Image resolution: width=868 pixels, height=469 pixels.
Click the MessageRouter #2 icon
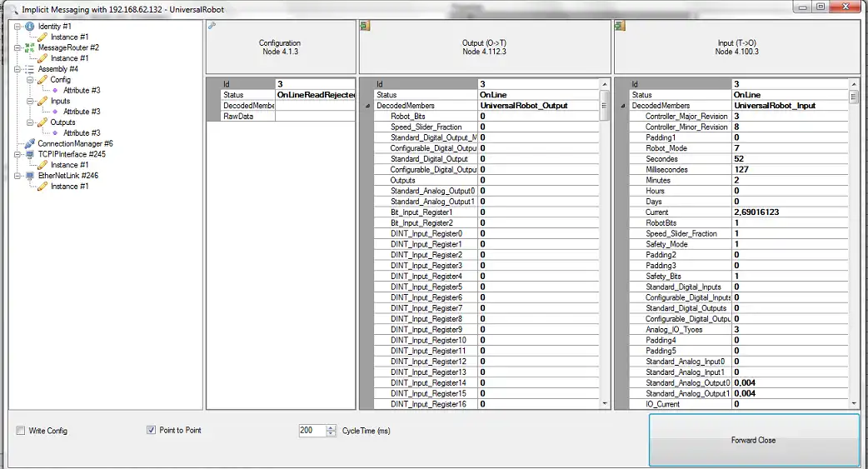(30, 47)
